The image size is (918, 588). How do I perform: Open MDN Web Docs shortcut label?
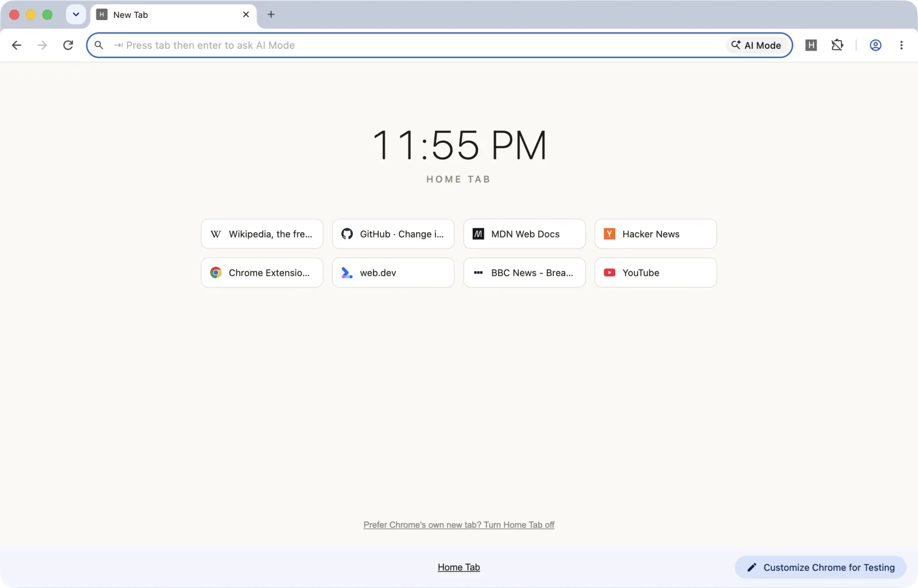pyautogui.click(x=525, y=234)
